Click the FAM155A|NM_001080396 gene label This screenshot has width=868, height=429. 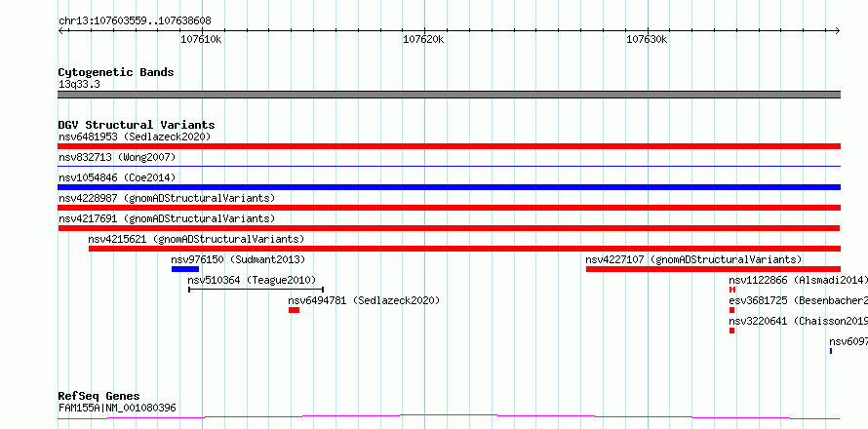117,408
